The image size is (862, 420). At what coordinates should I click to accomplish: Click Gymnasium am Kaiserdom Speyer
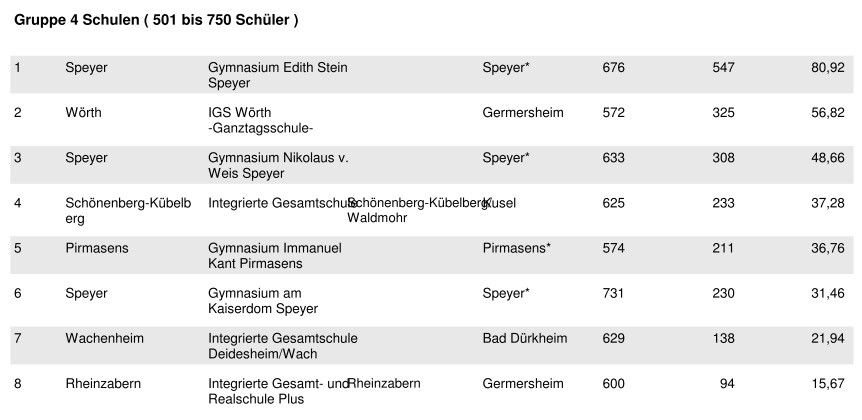[263, 301]
